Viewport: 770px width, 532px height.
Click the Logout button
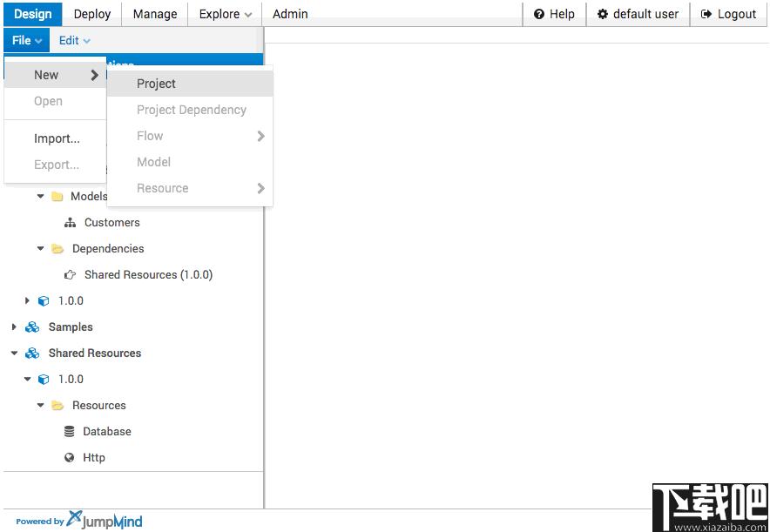click(729, 14)
